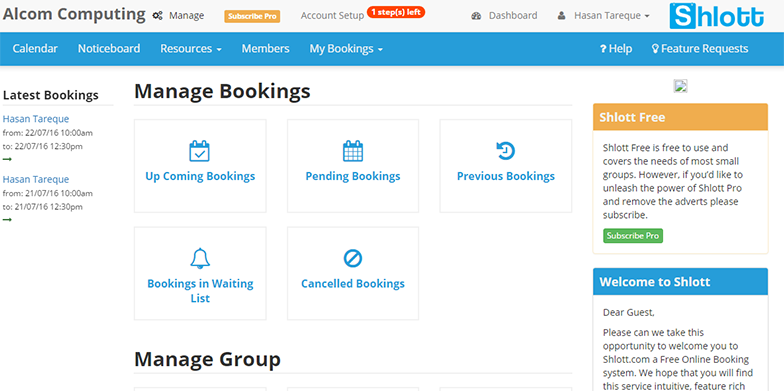The width and height of the screenshot is (784, 391).
Task: Go to the Noticeboard page
Action: [109, 49]
